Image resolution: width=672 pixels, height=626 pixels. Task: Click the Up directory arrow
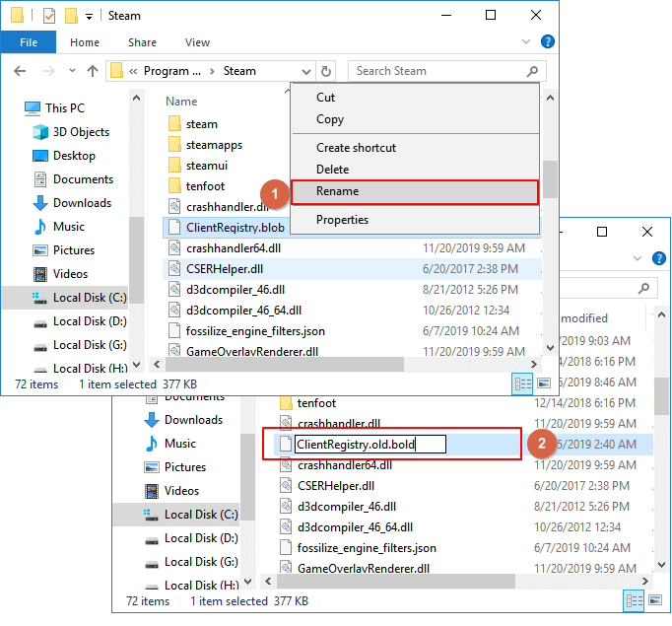coord(93,71)
